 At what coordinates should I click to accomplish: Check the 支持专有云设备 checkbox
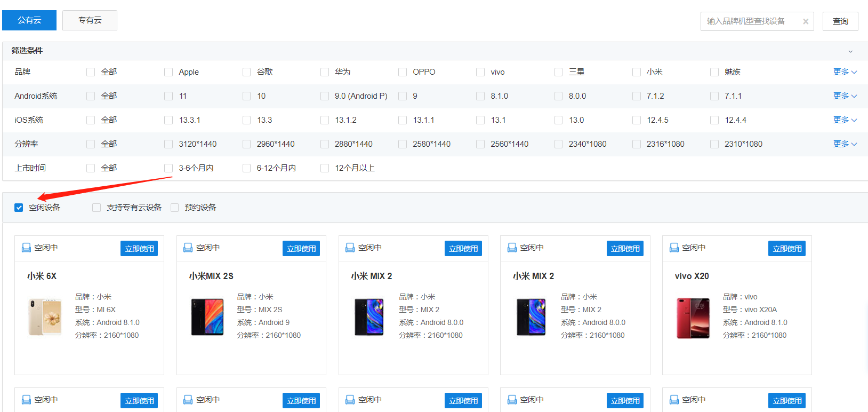tap(97, 208)
